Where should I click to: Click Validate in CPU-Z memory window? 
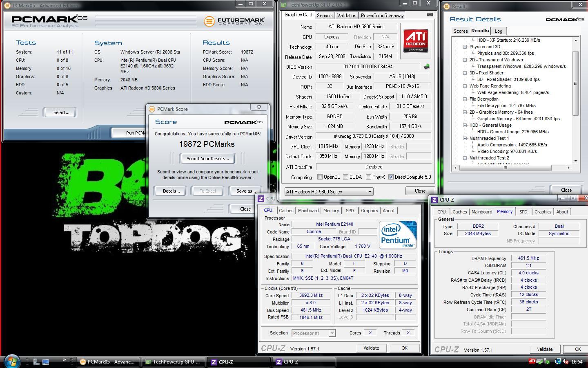[544, 349]
